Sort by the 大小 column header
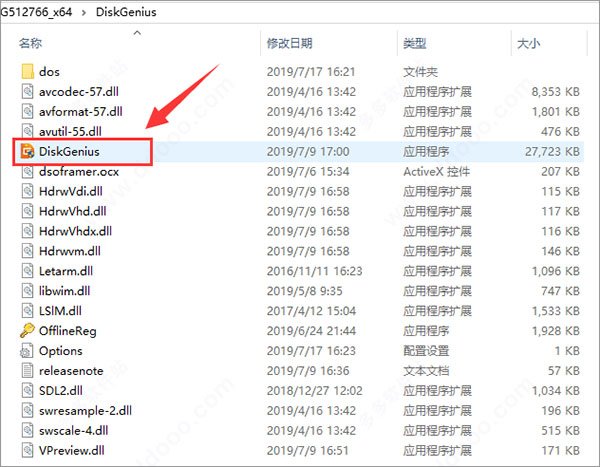 (x=528, y=43)
